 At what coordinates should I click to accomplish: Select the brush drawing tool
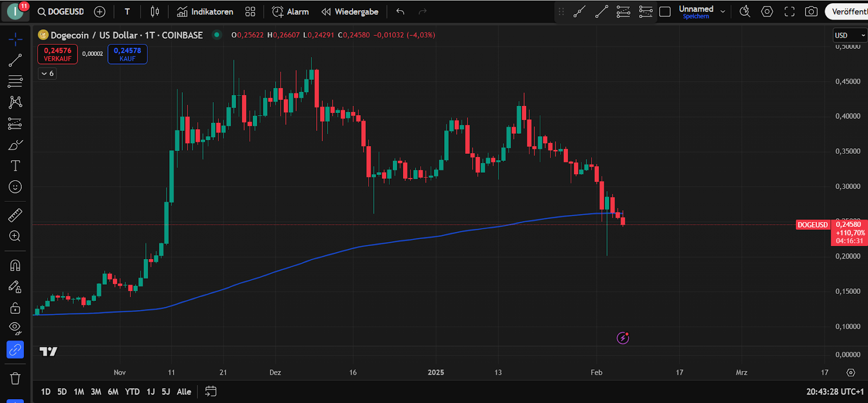15,145
